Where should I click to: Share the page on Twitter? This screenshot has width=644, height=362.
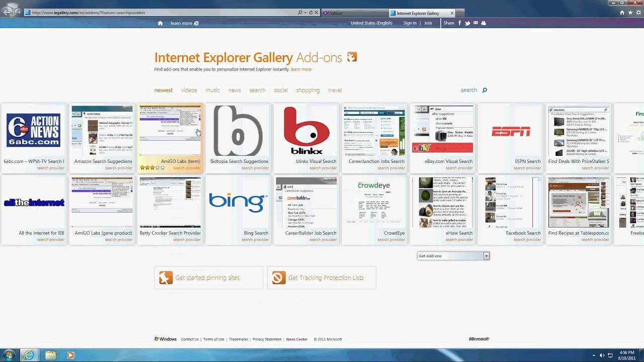(467, 23)
